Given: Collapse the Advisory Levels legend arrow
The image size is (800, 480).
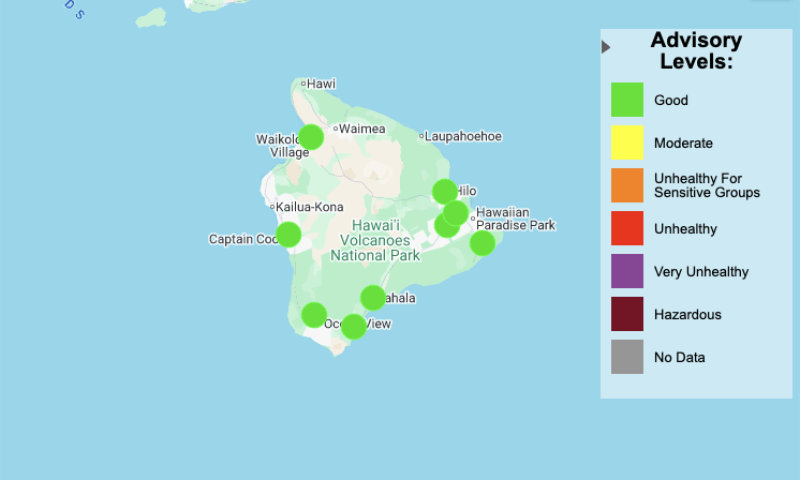Looking at the screenshot, I should coord(606,47).
